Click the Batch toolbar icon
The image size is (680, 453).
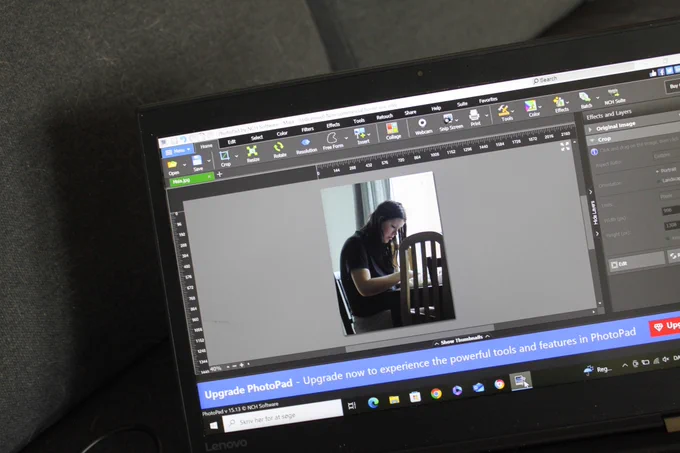(x=585, y=98)
